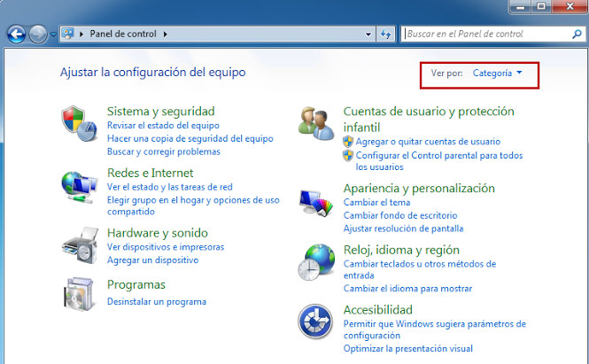This screenshot has width=589, height=364.
Task: Click the back navigation arrow button
Action: [16, 35]
